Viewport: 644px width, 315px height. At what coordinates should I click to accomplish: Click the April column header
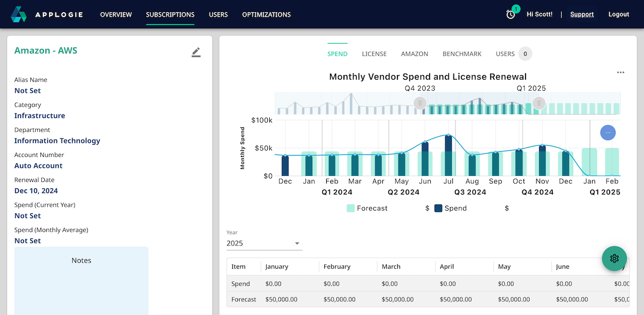[x=447, y=267]
